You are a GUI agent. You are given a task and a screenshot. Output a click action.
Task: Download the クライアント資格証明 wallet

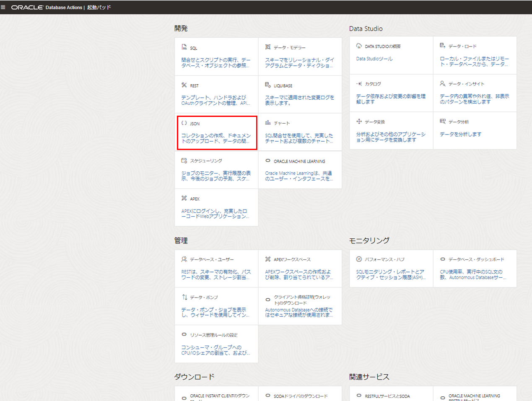click(300, 306)
